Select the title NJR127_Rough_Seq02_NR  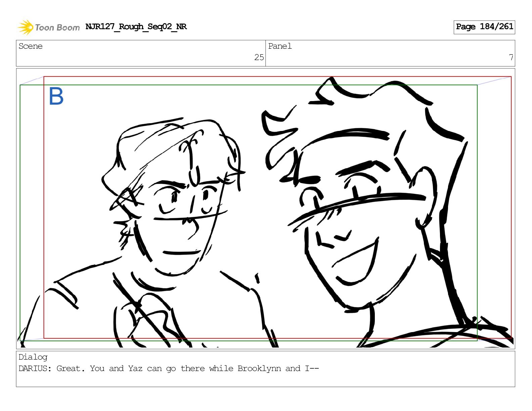click(x=136, y=27)
